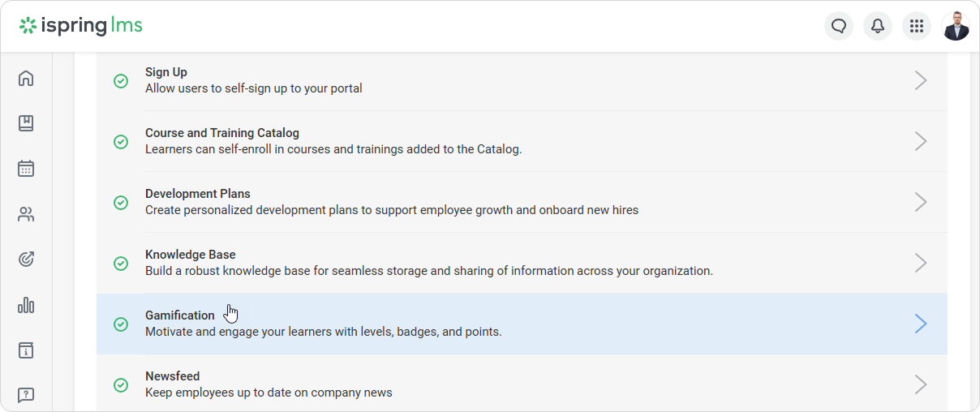This screenshot has width=980, height=412.
Task: Open the courses book icon in sidebar
Action: click(26, 123)
